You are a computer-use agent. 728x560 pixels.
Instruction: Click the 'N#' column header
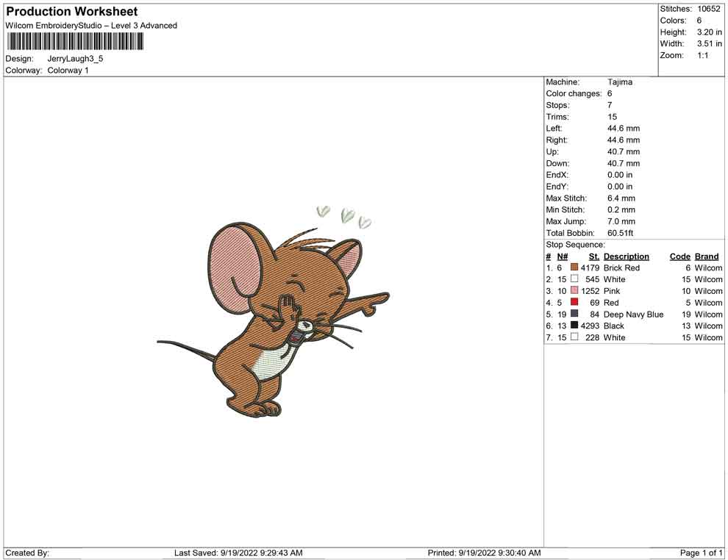563,256
